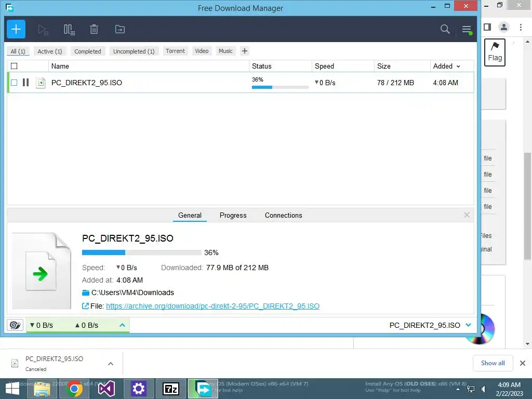Open Visual Studio from the taskbar

pos(106,389)
